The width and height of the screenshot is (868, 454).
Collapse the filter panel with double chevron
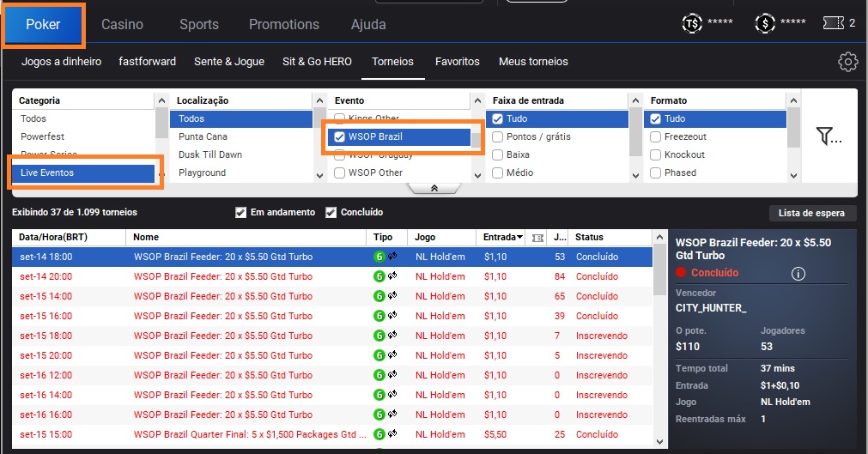[x=434, y=188]
